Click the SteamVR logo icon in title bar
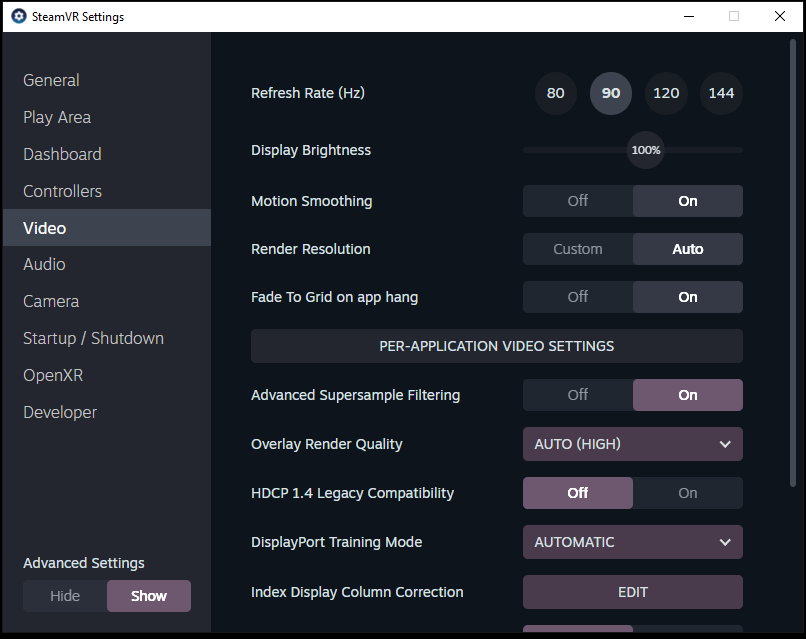 pos(19,16)
